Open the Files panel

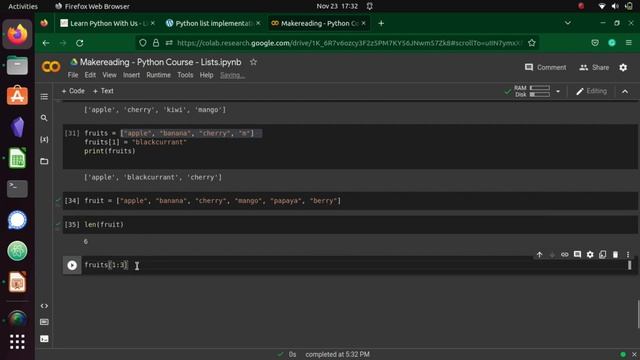click(44, 161)
